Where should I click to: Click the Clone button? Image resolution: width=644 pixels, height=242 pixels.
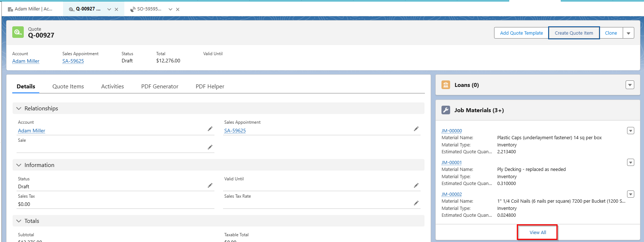pos(611,33)
